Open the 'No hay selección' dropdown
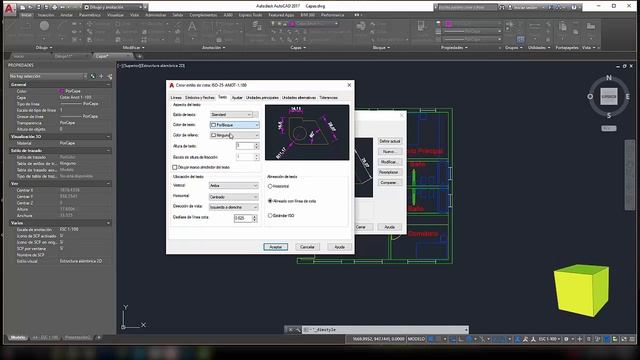The width and height of the screenshot is (640, 360). coord(48,76)
